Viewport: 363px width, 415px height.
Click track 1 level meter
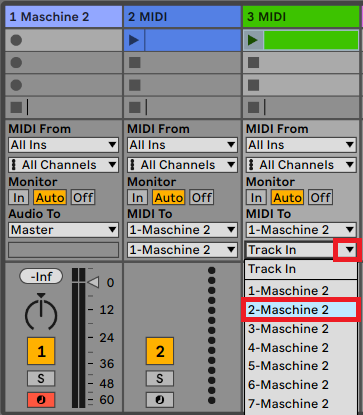tap(79, 338)
